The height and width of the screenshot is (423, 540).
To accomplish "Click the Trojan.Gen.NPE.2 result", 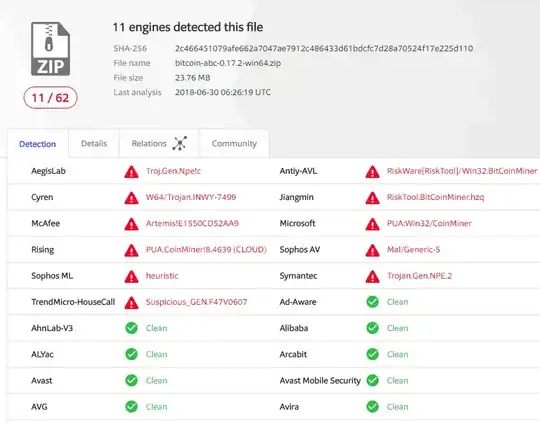I will (x=419, y=276).
